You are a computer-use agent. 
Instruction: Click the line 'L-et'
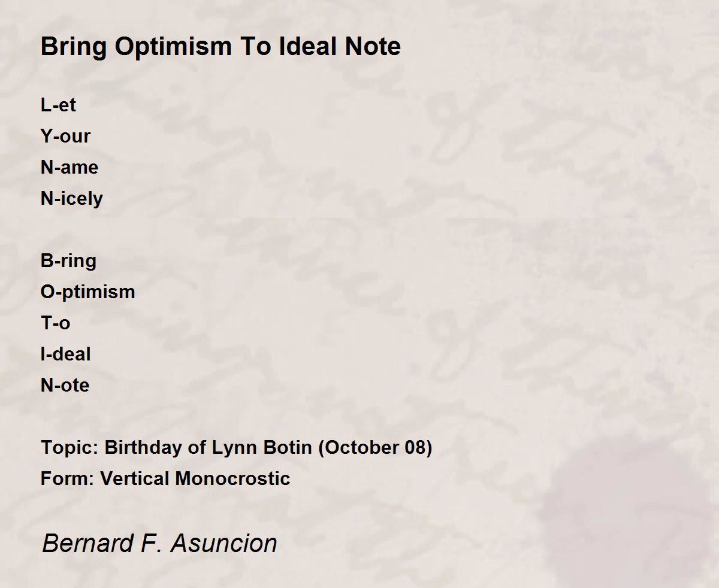tap(58, 105)
